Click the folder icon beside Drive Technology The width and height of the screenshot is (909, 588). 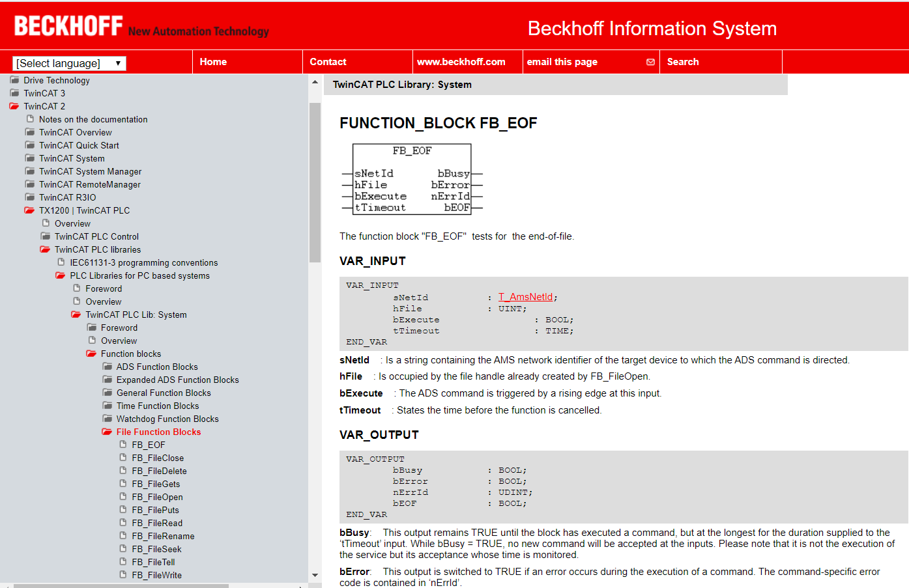tap(14, 79)
